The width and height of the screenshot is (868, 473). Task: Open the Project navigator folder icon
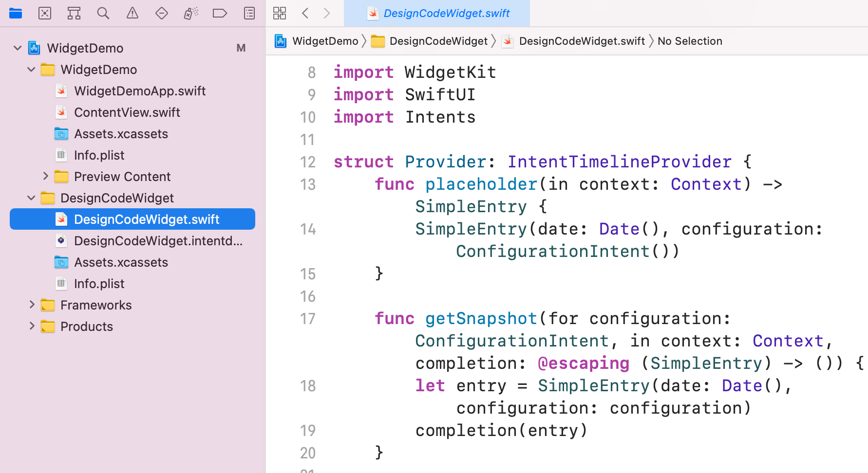(16, 13)
